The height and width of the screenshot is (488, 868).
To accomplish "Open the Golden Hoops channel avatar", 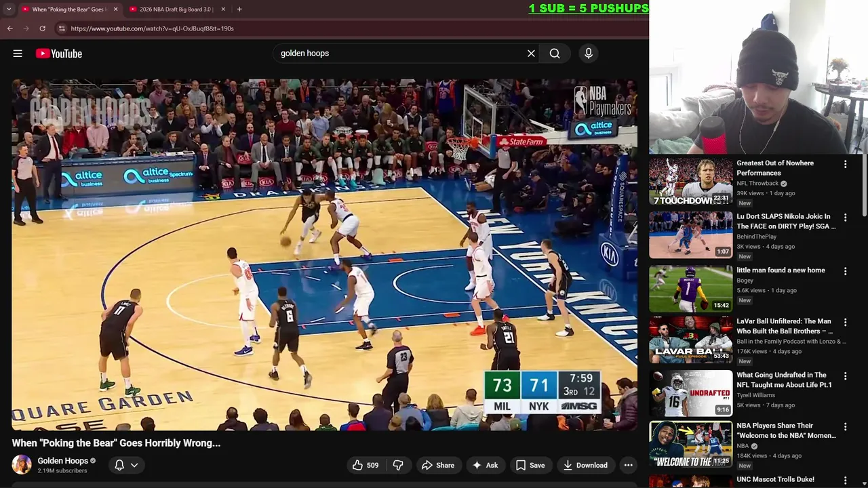I will click(x=22, y=465).
